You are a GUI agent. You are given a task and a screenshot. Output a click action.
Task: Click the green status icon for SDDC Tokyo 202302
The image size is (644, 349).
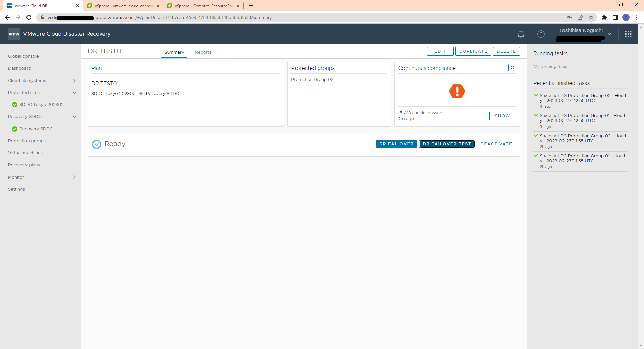[15, 105]
